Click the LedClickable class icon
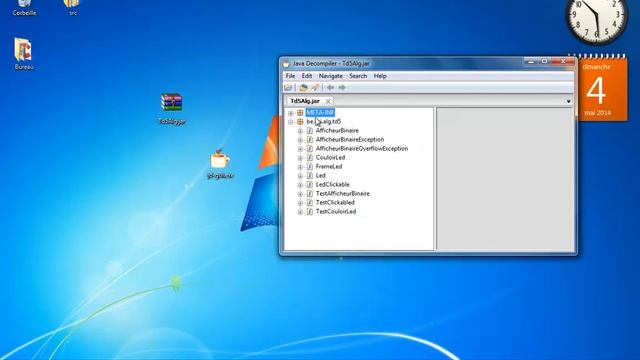The height and width of the screenshot is (360, 640). 310,184
